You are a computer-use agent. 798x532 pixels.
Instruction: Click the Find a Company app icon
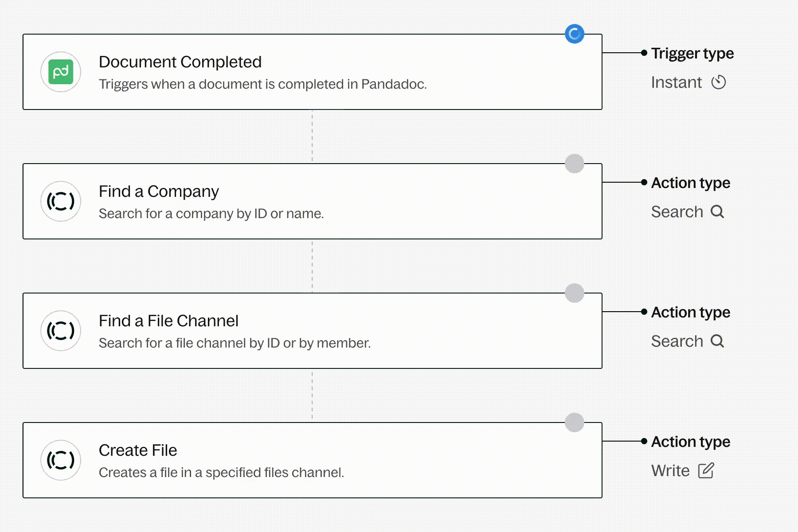[61, 201]
